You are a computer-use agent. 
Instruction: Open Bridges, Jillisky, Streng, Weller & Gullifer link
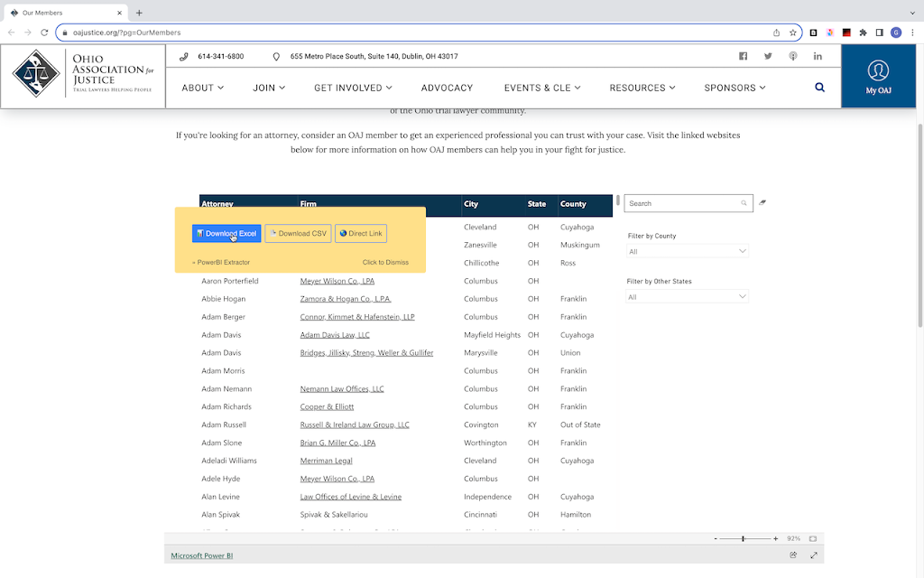(366, 353)
